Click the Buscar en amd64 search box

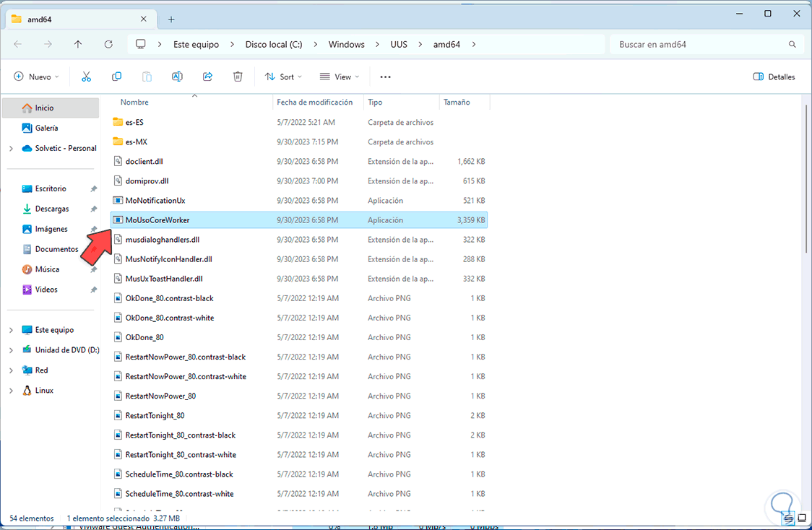click(701, 44)
